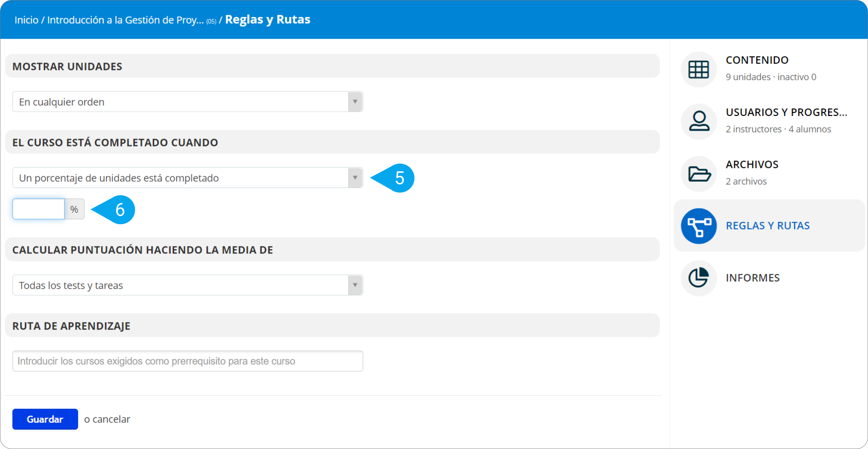Expand the 'Todas los tests y tareas' dropdown

coord(187,285)
